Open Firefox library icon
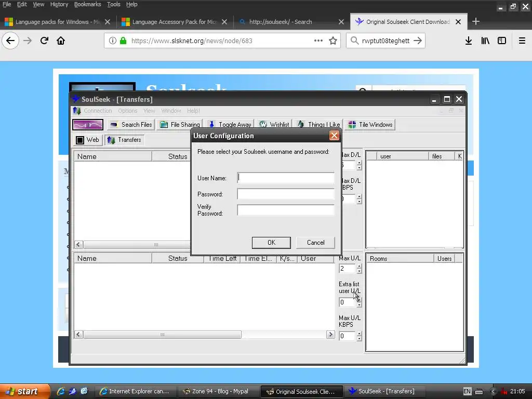This screenshot has width=532, height=399. tap(485, 41)
